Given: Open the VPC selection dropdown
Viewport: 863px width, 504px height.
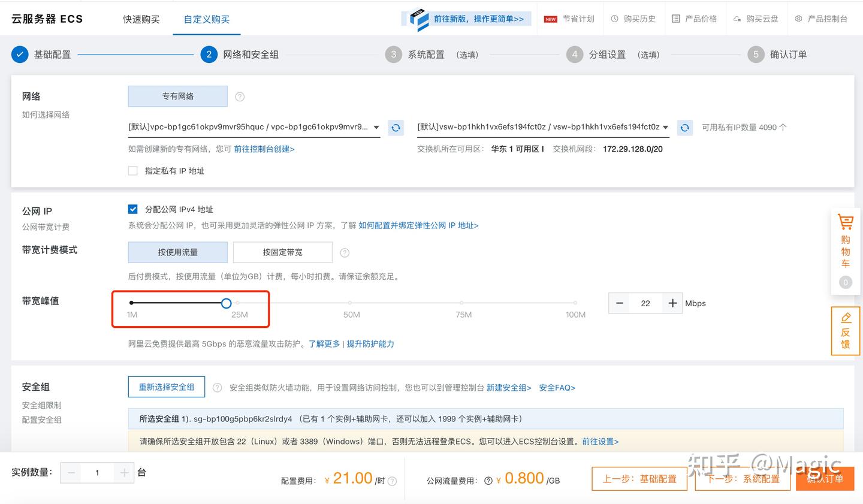Looking at the screenshot, I should pos(376,127).
